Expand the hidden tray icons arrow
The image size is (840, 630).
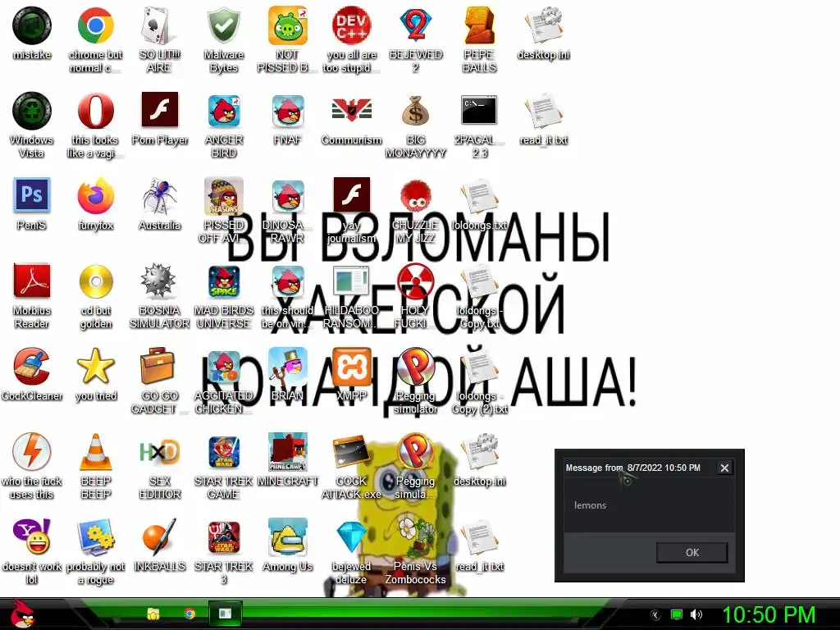pyautogui.click(x=655, y=615)
